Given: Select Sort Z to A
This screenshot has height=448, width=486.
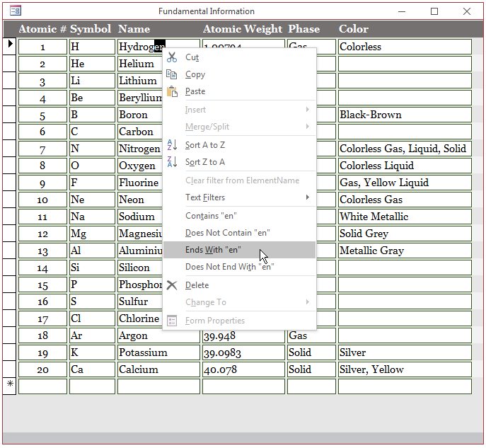Looking at the screenshot, I should 239,162.
